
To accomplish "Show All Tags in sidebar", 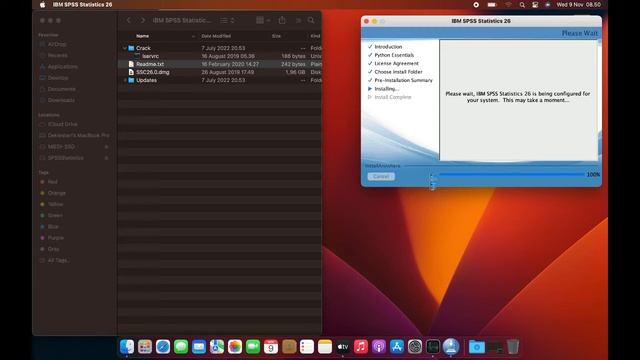I will tap(58, 260).
